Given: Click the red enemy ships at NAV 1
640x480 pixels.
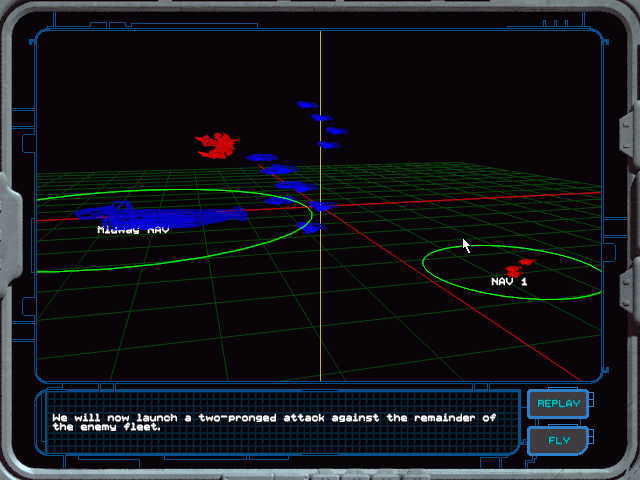Looking at the screenshot, I should coord(520,267).
